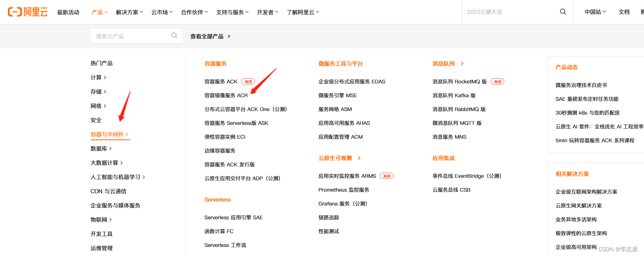Click the hot badge beside 消息队列 RocketMQ 版
The width and height of the screenshot is (644, 256).
(498, 82)
